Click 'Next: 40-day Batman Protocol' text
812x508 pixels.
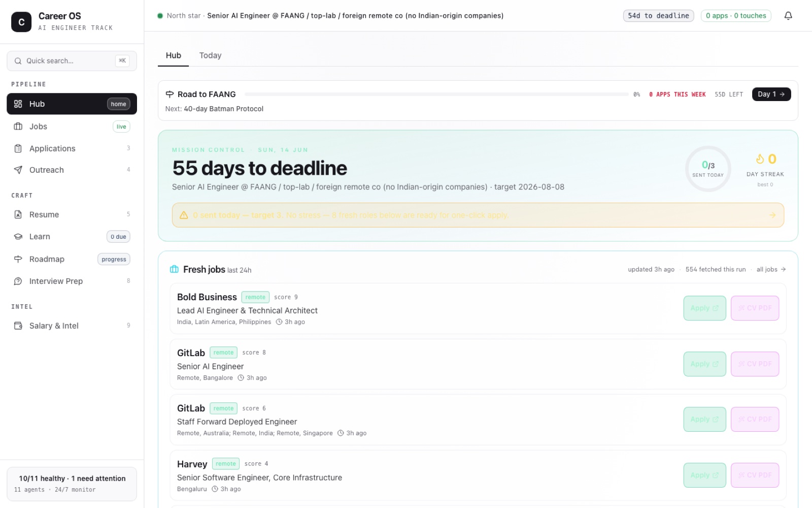tap(214, 109)
